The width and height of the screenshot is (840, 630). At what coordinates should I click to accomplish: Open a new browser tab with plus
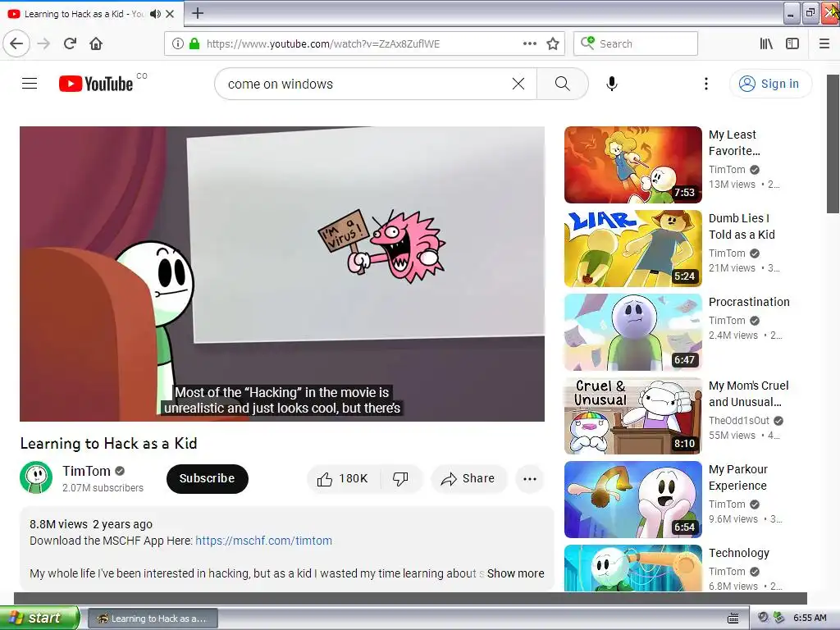pos(198,13)
